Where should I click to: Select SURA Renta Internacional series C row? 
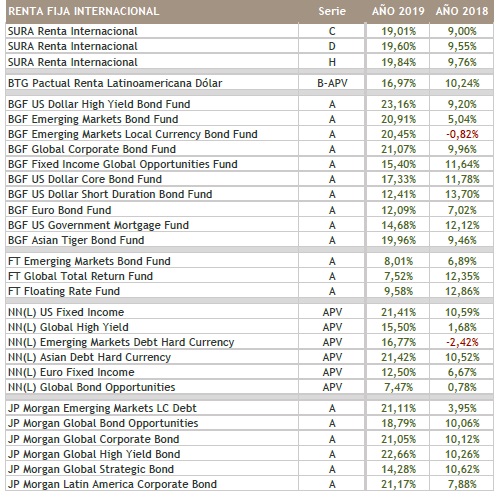point(249,31)
